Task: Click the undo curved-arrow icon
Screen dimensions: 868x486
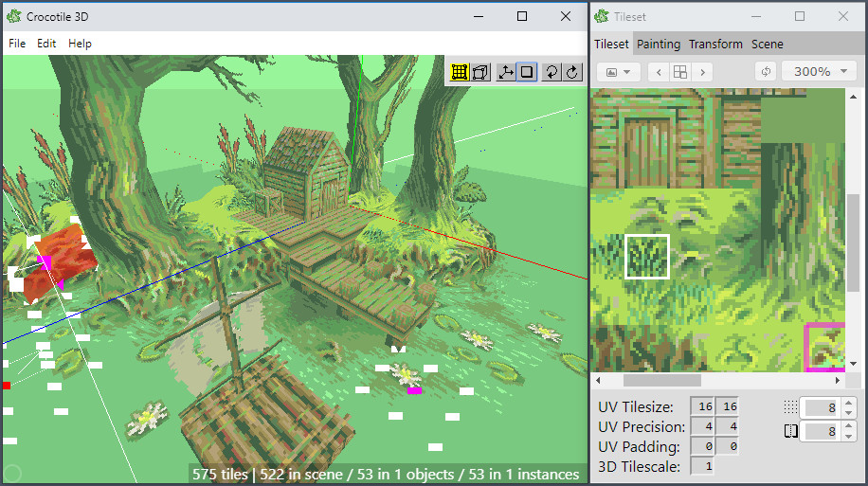Action: click(552, 72)
